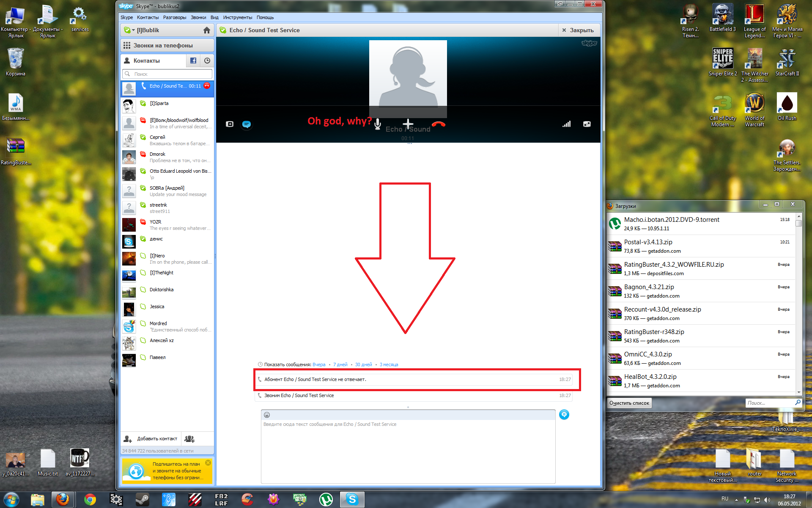Open call quality signal bars icon

coord(567,124)
